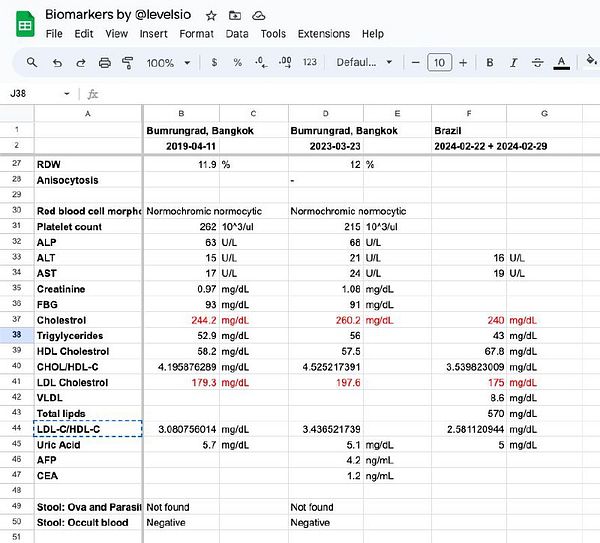Select the Uric Acid label cell

tap(88, 445)
